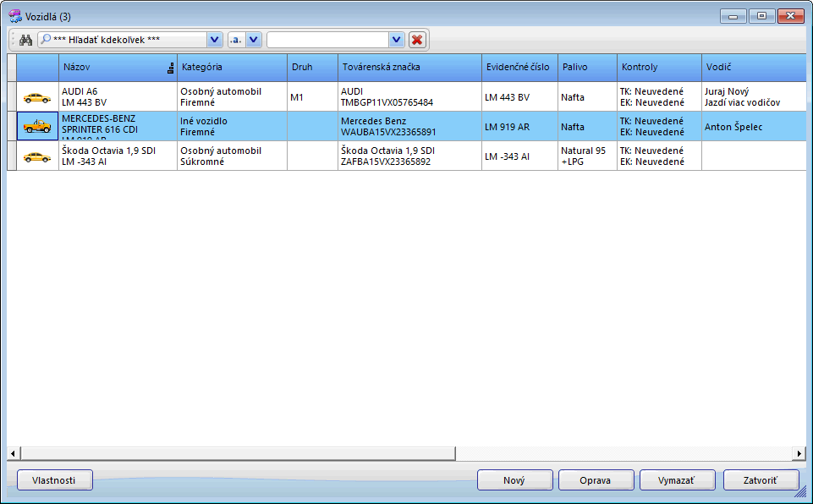The image size is (813, 504).
Task: Sort by Kategória column header
Action: point(233,68)
